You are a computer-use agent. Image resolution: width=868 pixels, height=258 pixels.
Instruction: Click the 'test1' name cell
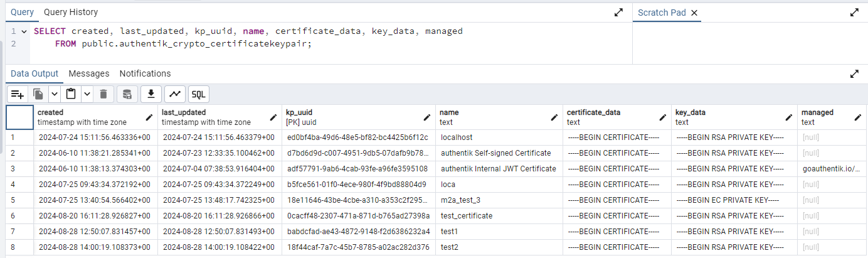click(499, 231)
